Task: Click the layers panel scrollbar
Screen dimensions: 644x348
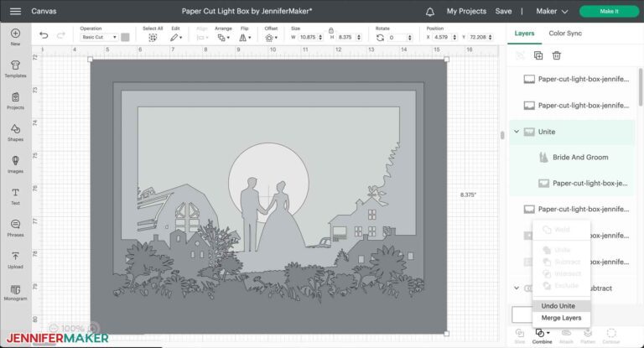Action: pos(641,87)
